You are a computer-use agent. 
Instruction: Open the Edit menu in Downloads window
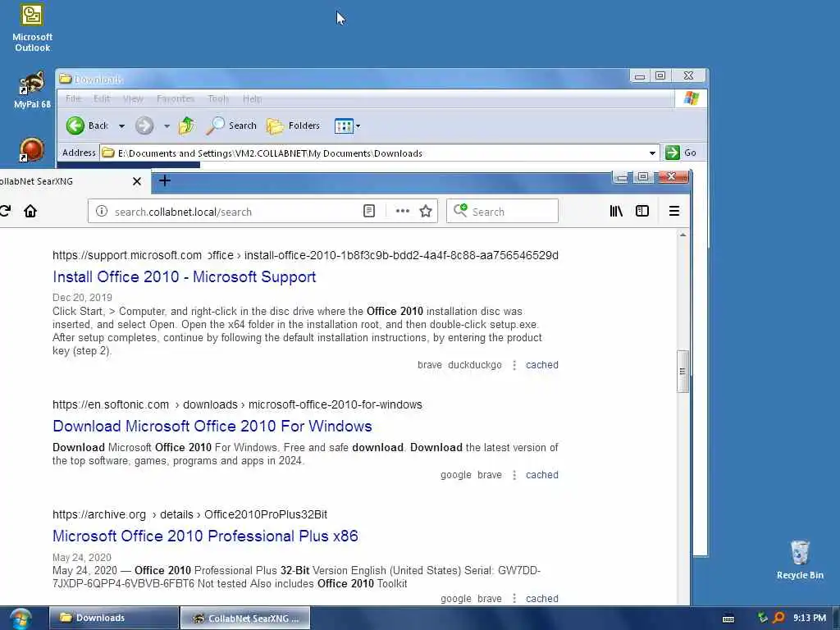[x=102, y=98]
